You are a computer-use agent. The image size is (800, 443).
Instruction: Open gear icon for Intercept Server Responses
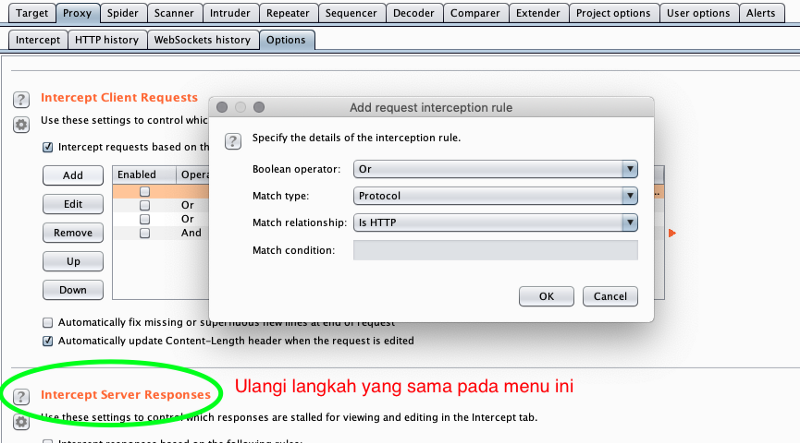tap(21, 422)
